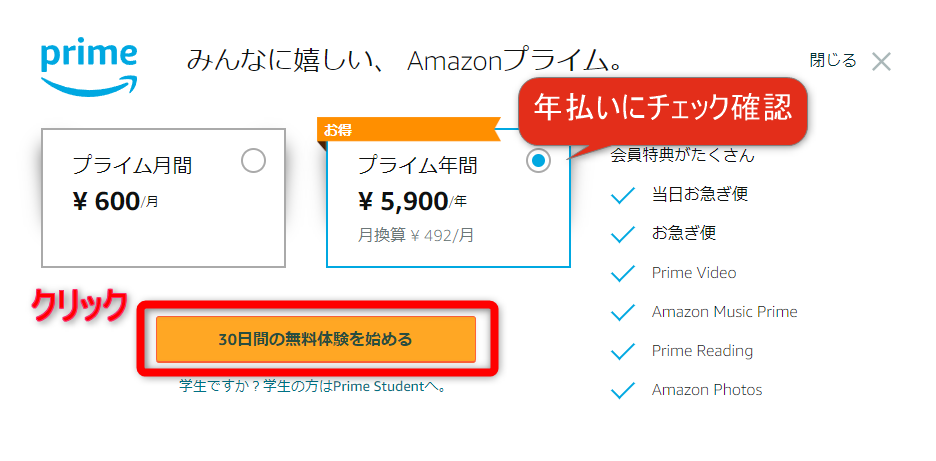Click the 月換算 ¥492/月 price note
The width and height of the screenshot is (936, 461).
coord(415,235)
